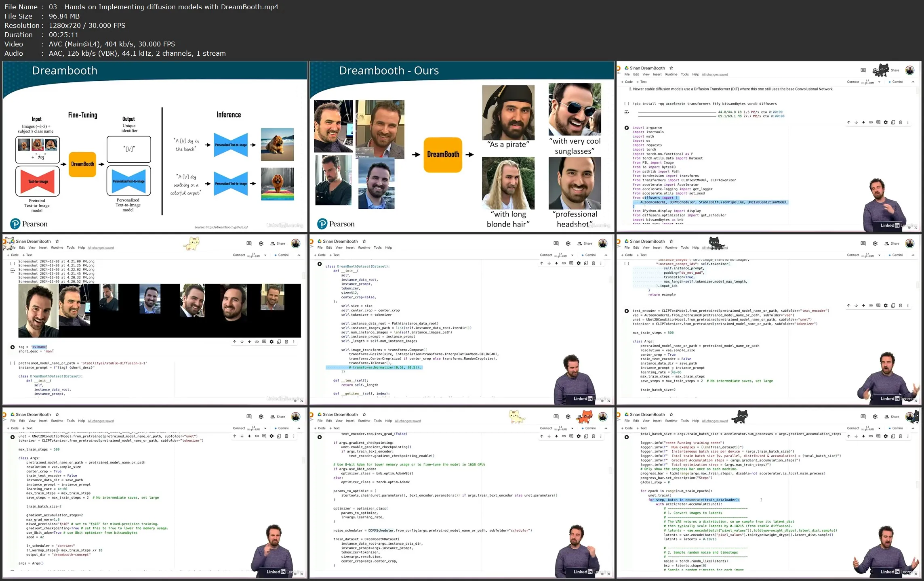
Task: Delete cell via trash icon in transforms.Normalize frame
Action: (x=594, y=263)
